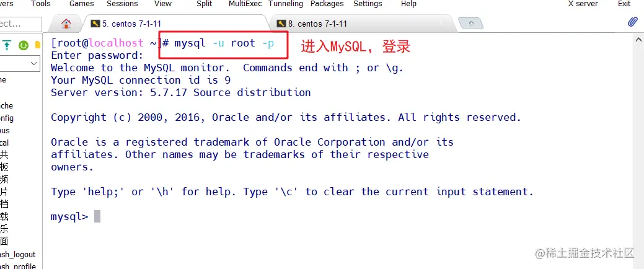
Task: Click the 'Enter password:' line
Action: (x=97, y=55)
